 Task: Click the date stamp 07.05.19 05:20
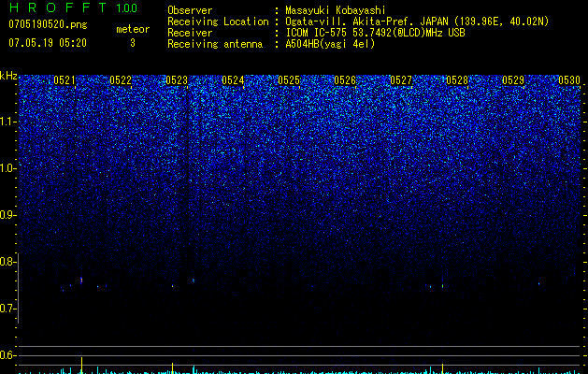[x=48, y=43]
